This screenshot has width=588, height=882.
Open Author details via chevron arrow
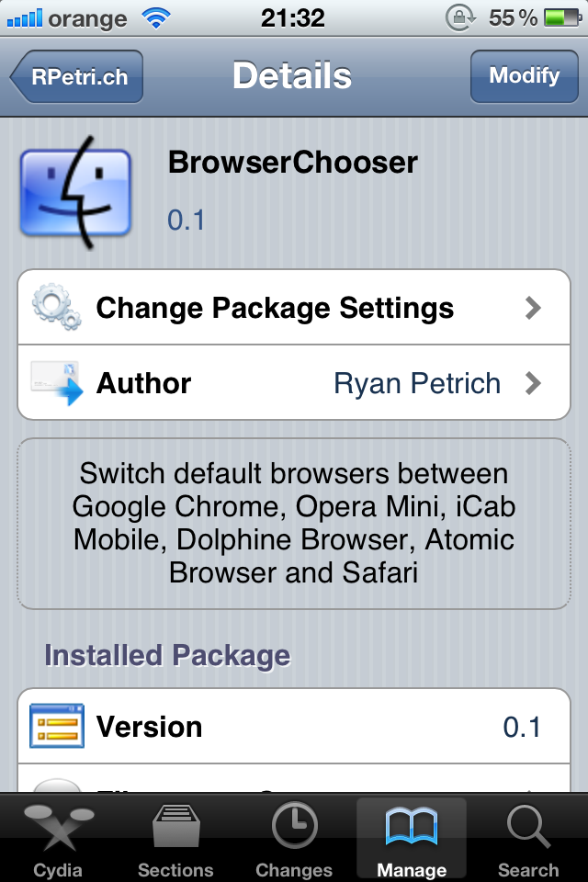[533, 383]
